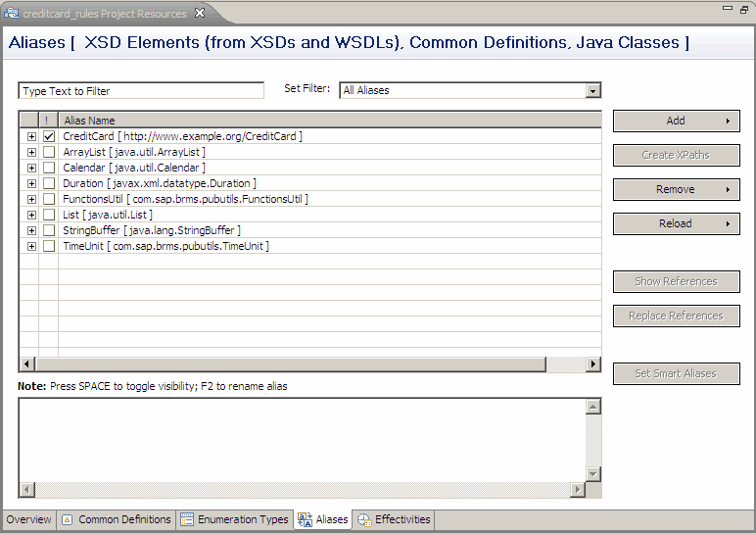Minimize the editor view panel

(728, 8)
